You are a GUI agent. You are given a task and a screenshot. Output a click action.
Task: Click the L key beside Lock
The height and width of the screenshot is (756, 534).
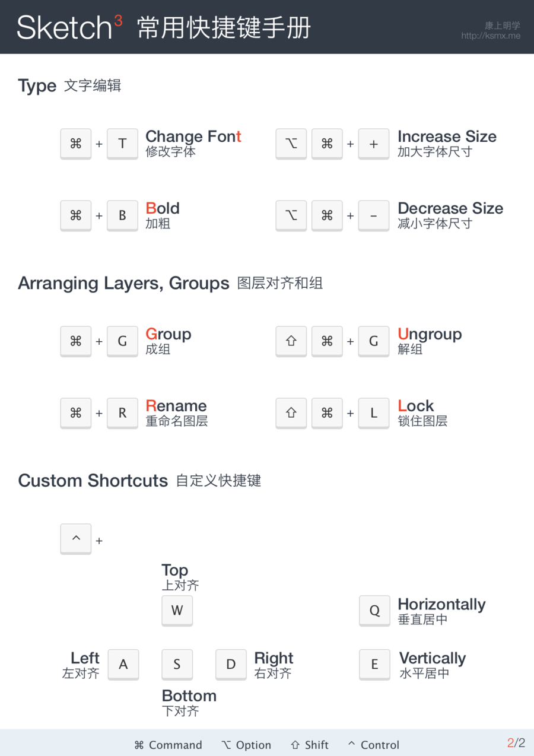pos(374,413)
